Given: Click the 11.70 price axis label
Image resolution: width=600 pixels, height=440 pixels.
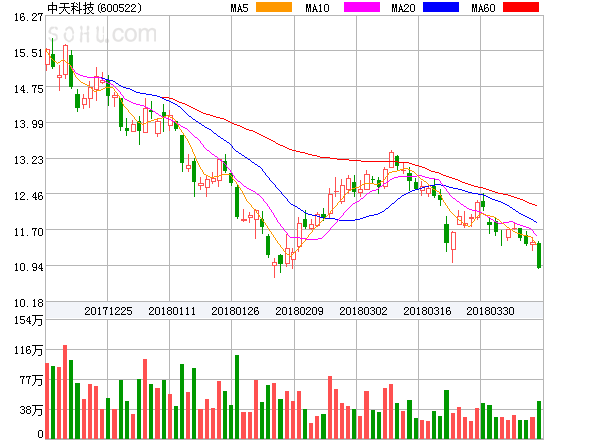Looking at the screenshot, I should [x=28, y=232].
